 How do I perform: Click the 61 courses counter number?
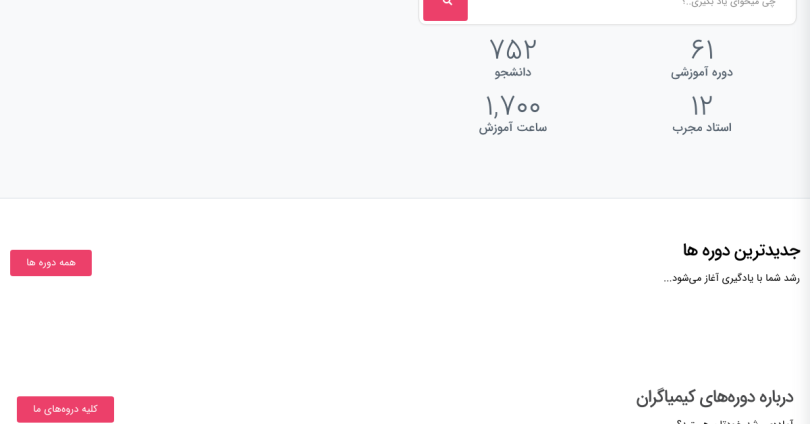click(702, 49)
